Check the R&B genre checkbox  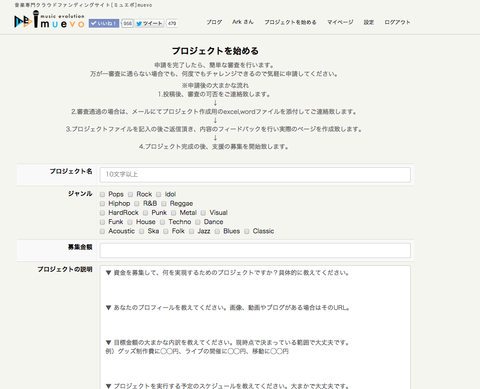point(137,204)
